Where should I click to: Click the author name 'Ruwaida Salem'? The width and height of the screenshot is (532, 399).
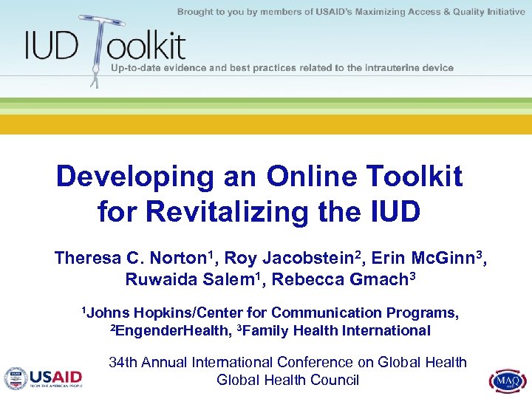(190, 279)
